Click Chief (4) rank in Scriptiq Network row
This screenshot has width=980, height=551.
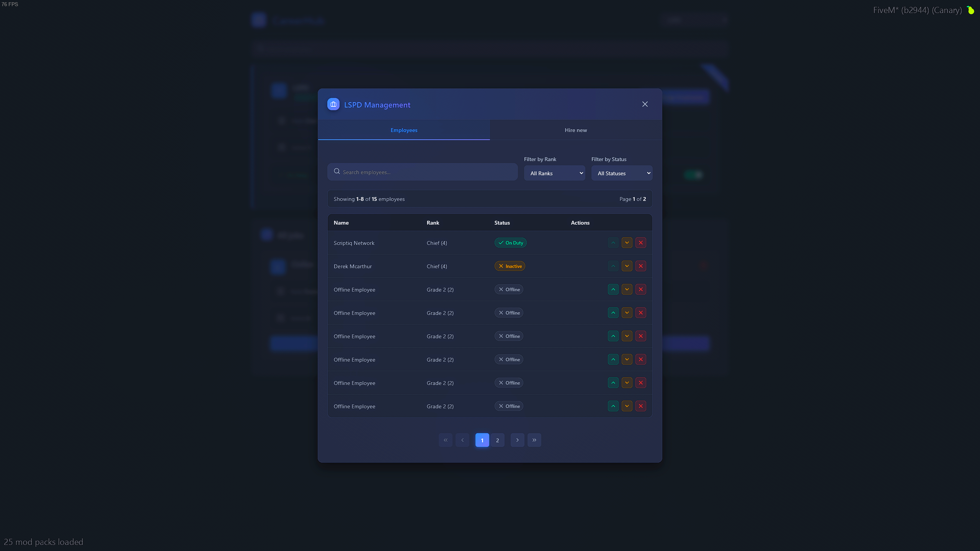click(437, 243)
